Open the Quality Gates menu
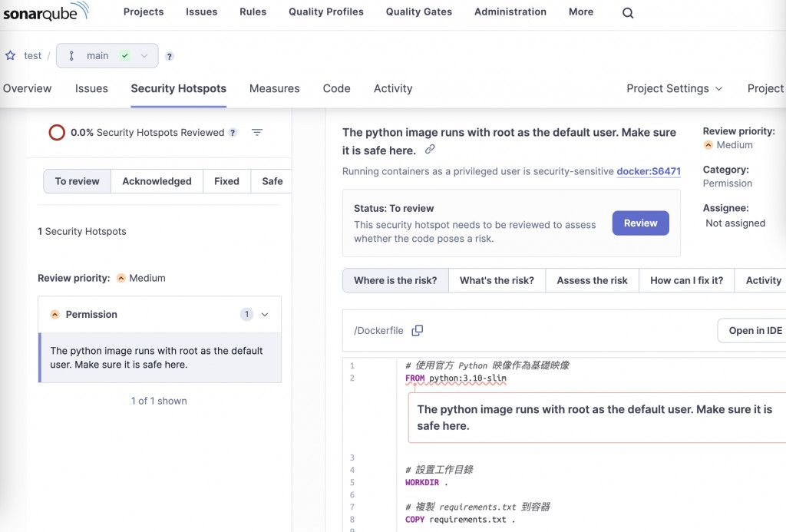 tap(418, 12)
